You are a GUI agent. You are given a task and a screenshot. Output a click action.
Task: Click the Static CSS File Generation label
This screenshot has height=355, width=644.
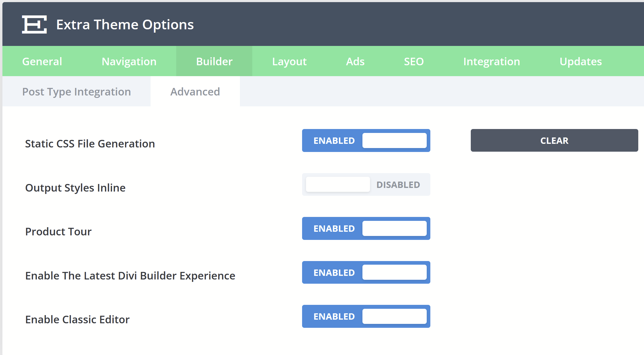click(x=90, y=144)
